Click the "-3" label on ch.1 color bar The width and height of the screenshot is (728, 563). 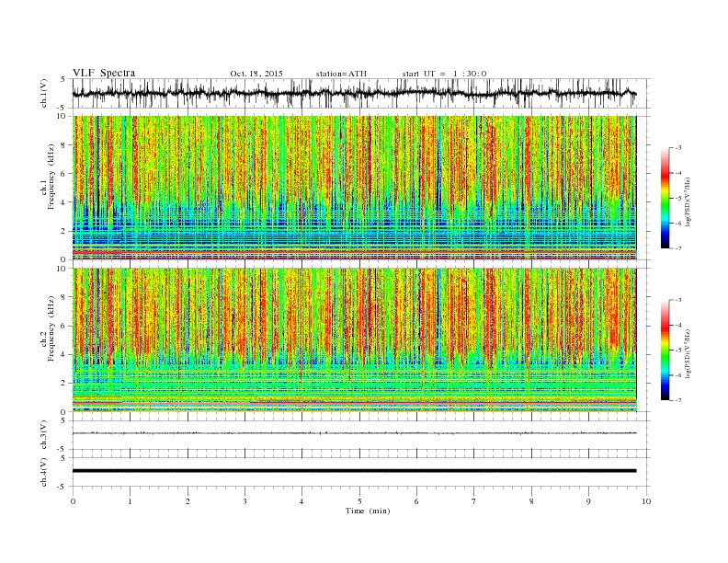(x=678, y=148)
